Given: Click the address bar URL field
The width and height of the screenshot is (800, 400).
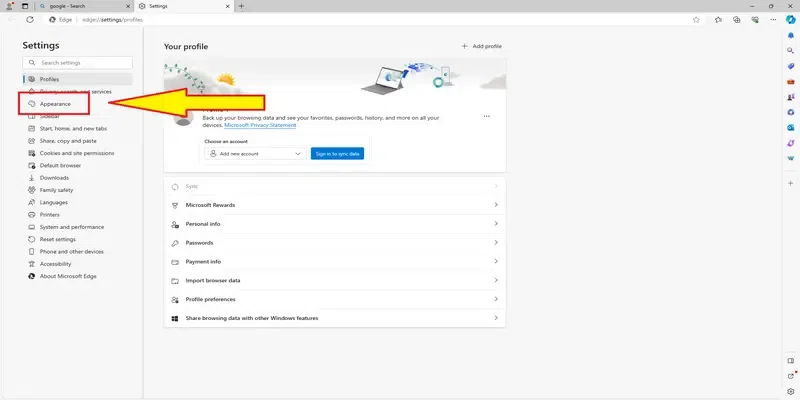Looking at the screenshot, I should coord(375,19).
